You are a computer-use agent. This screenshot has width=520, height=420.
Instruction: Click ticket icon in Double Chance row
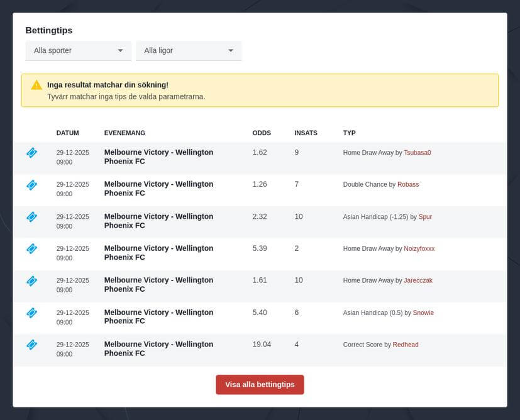[31, 185]
